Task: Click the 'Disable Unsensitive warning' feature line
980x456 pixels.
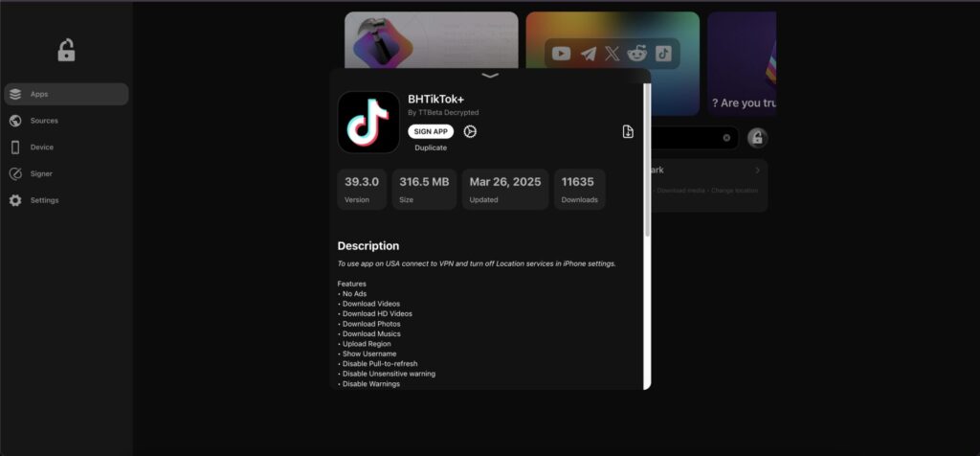Action: 387,374
